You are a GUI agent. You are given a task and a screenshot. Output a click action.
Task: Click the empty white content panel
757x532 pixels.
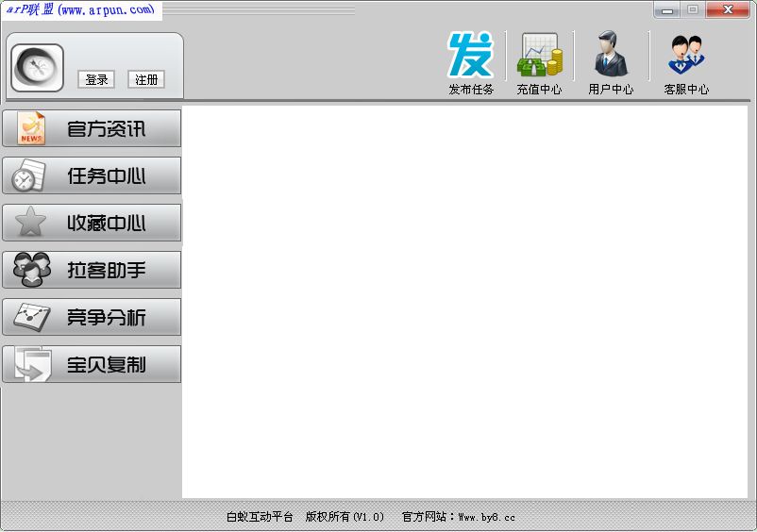coord(464,302)
